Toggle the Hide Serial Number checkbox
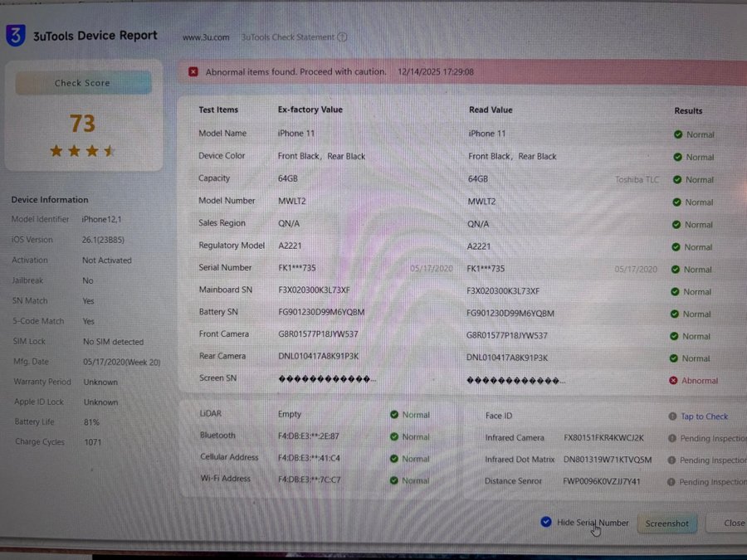The width and height of the screenshot is (747, 560). click(545, 523)
